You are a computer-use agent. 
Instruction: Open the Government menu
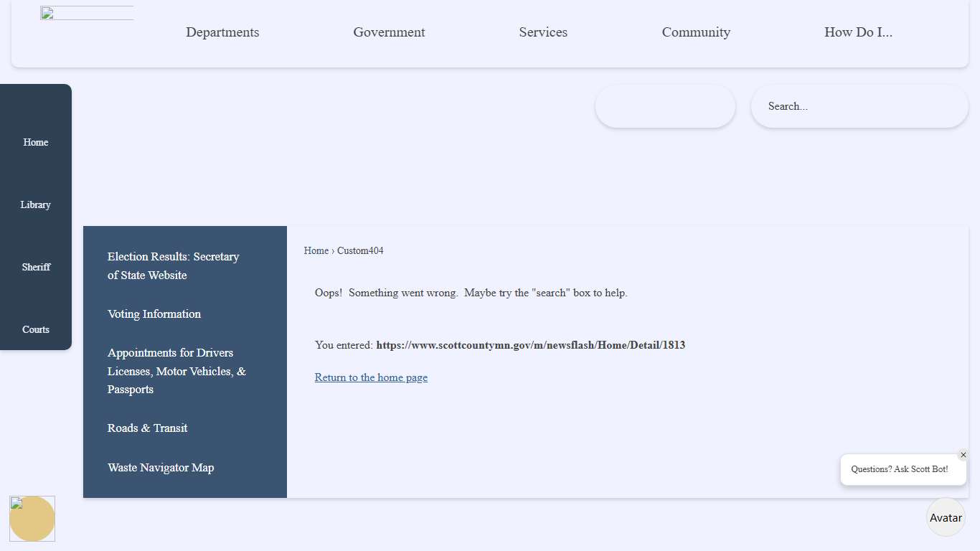pos(389,32)
